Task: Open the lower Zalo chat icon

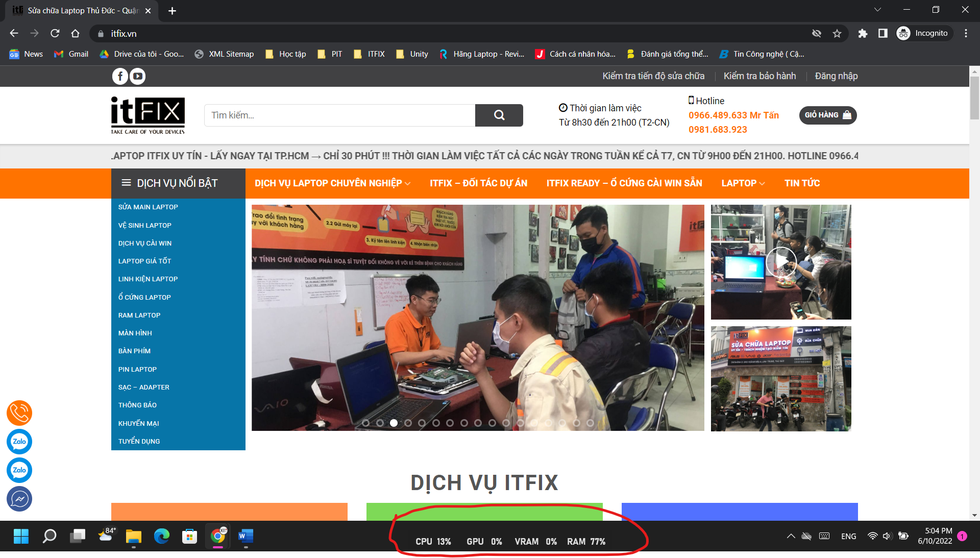Action: pos(19,470)
